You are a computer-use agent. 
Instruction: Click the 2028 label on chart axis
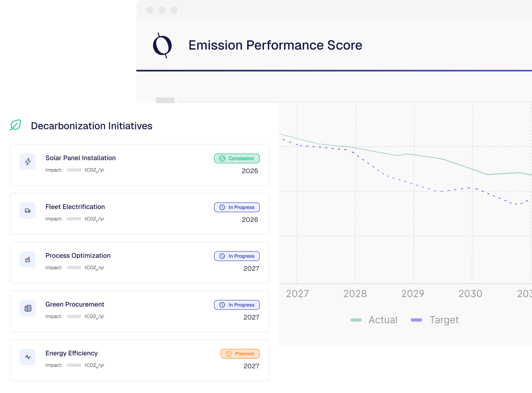[x=355, y=294]
